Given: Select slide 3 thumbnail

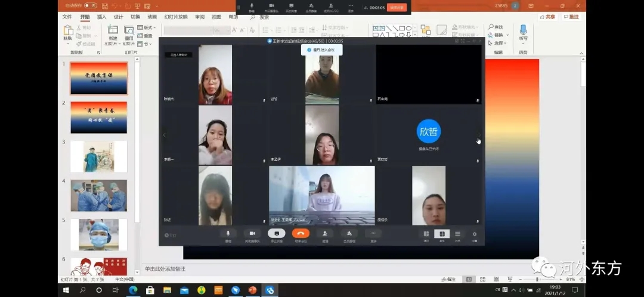Looking at the screenshot, I should [98, 156].
